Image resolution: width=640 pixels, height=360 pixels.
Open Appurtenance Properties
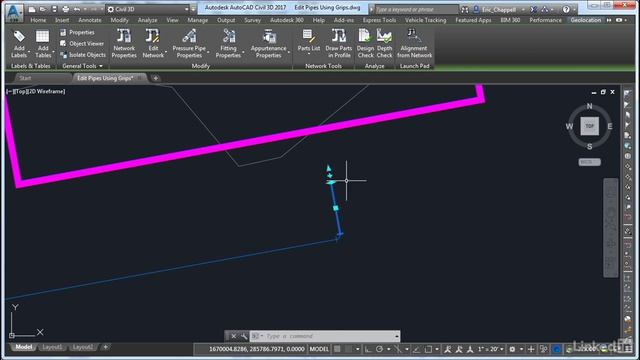pyautogui.click(x=269, y=44)
